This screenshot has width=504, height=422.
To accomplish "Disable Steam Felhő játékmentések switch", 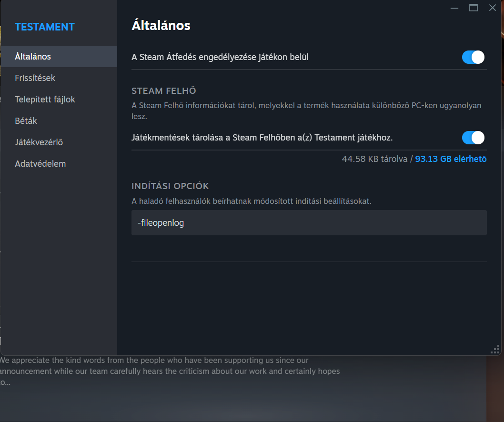I will click(473, 138).
